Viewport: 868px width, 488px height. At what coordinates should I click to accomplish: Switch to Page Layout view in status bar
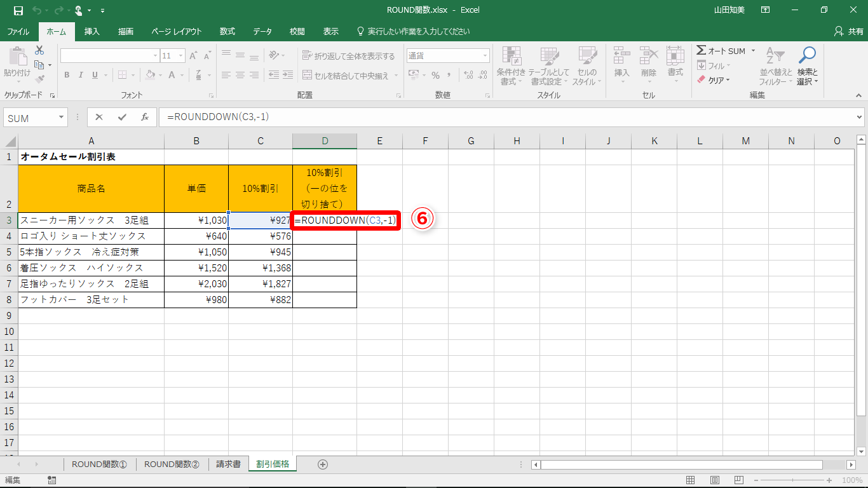(715, 480)
